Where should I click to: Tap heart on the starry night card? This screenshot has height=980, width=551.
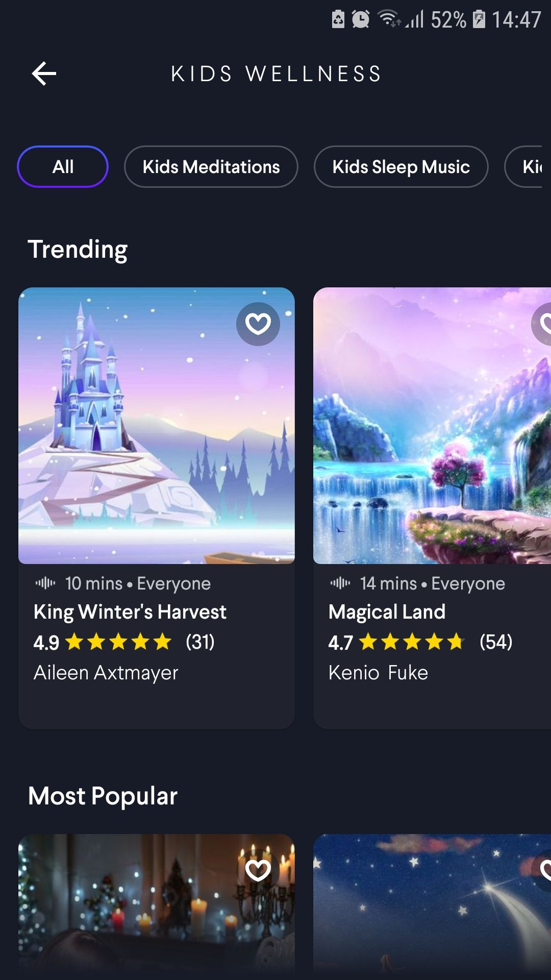coord(542,870)
